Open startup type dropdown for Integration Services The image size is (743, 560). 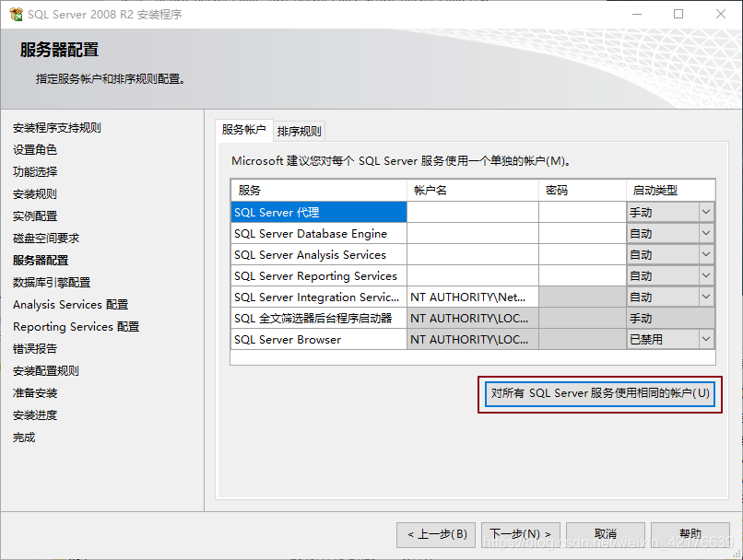coord(706,297)
